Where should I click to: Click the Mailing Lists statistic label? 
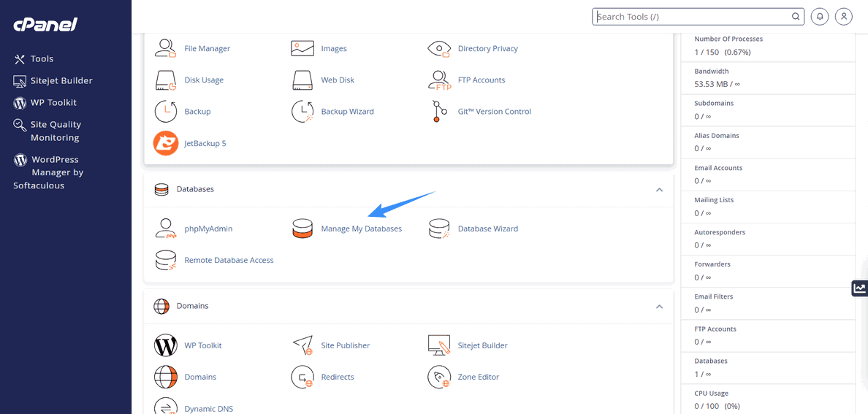[x=714, y=200]
